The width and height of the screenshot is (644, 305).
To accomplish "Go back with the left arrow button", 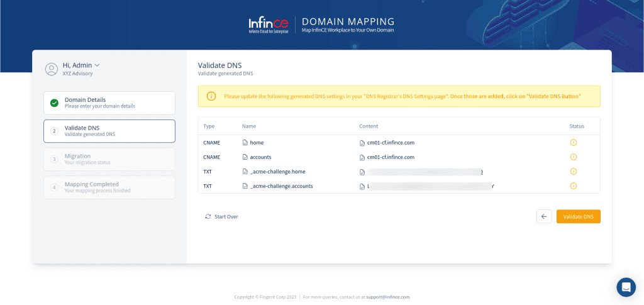I will pos(544,216).
